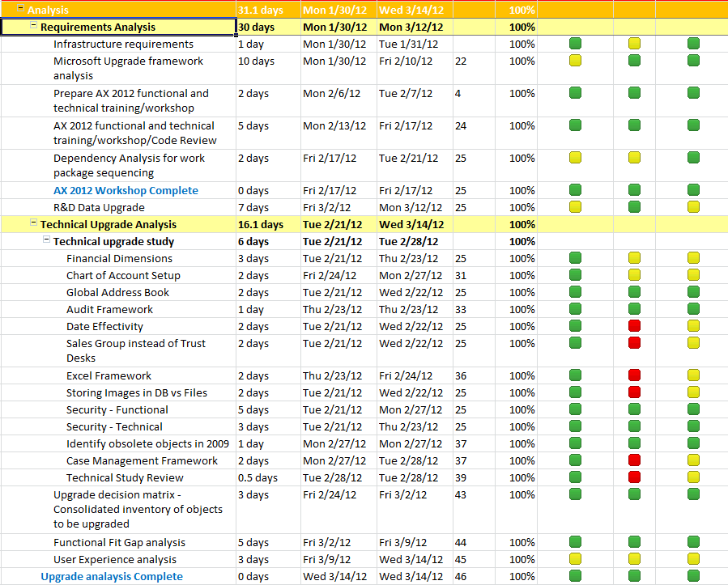Image resolution: width=728 pixels, height=585 pixels.
Task: Collapse the Technical Upgrade Analysis group
Action: point(33,223)
